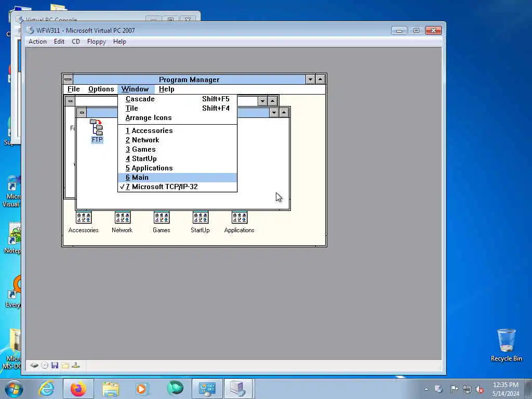Open the Edit menu in Virtual PC
This screenshot has height=399, width=532.
[59, 42]
